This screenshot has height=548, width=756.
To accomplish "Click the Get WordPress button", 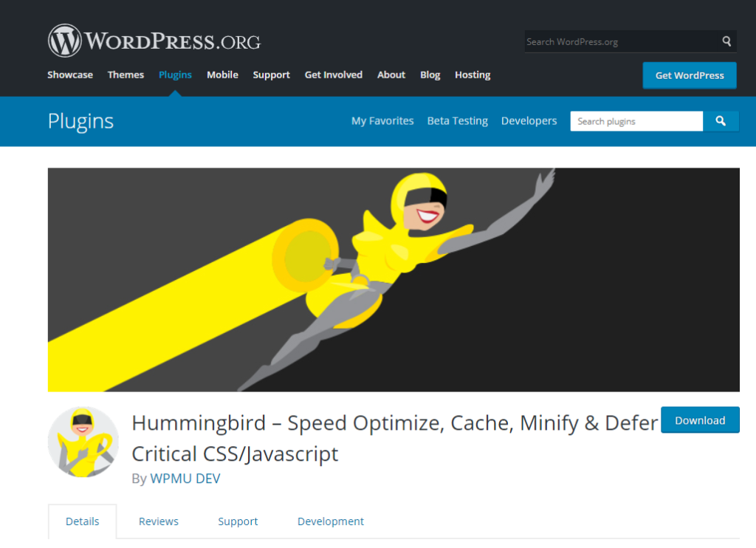I will click(x=690, y=75).
